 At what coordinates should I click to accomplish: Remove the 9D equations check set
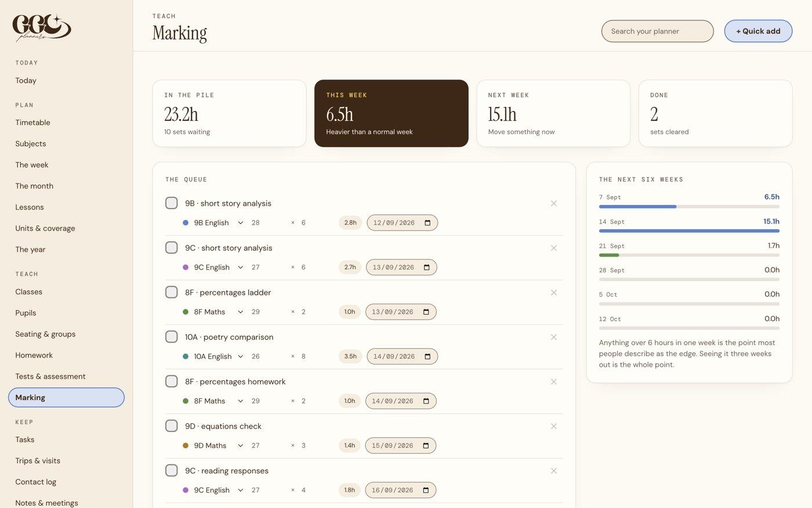[554, 426]
